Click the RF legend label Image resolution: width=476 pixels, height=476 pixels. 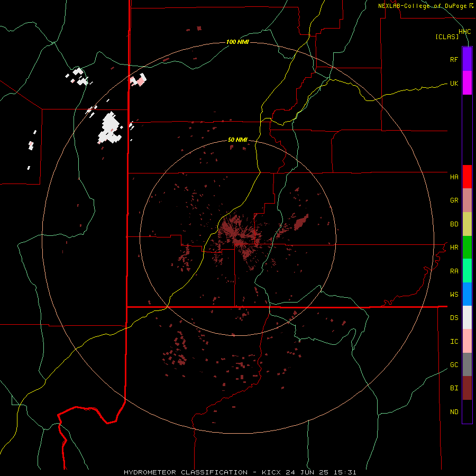454,59
